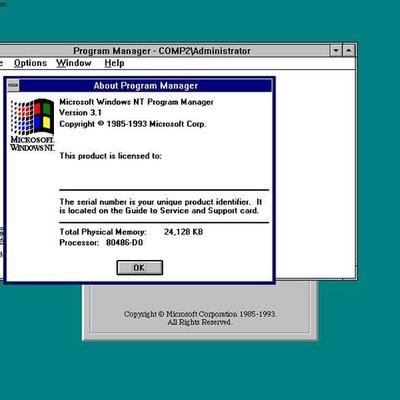Maximize Program Manager using the up arrow
The width and height of the screenshot is (400, 400).
click(349, 51)
